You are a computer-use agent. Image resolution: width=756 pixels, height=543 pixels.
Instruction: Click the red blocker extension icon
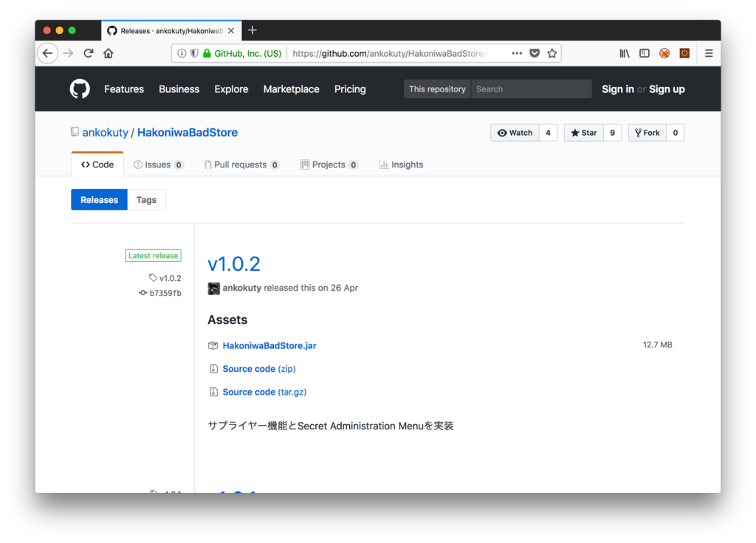664,53
